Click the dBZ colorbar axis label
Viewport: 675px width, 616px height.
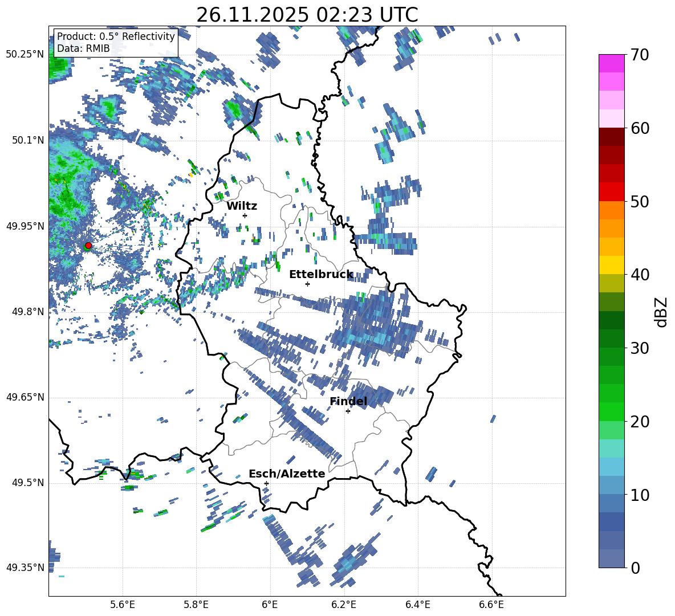coord(661,312)
